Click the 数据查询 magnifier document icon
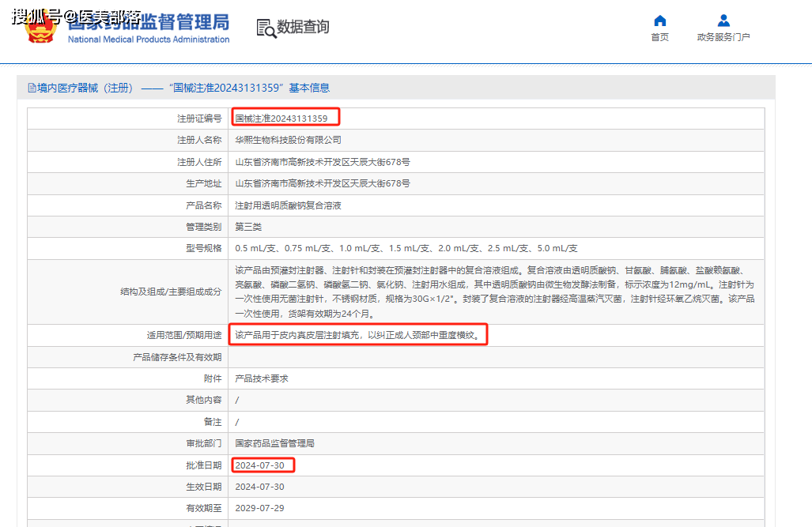The width and height of the screenshot is (812, 527). [x=266, y=28]
